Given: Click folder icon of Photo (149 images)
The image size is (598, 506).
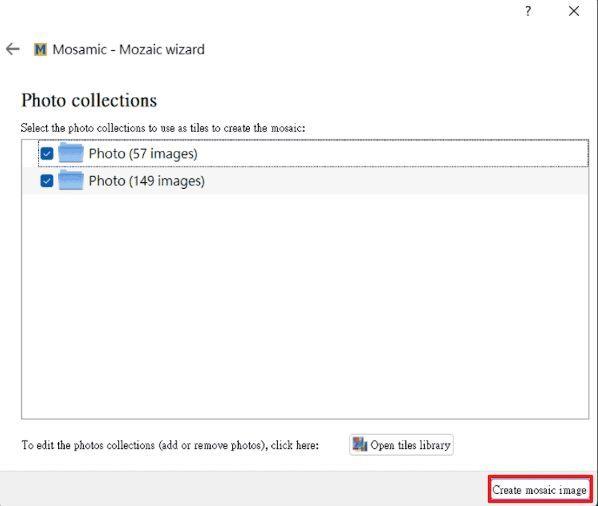Looking at the screenshot, I should point(71,180).
